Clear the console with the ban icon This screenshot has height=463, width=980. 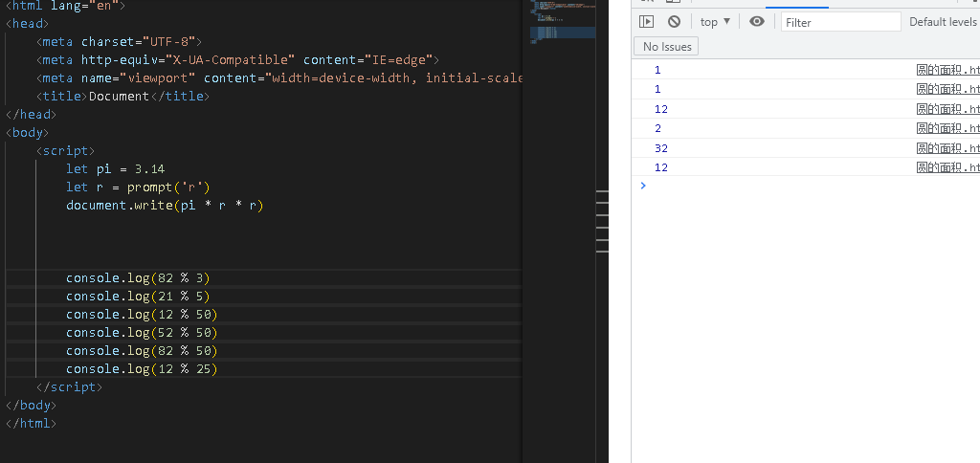pos(674,22)
